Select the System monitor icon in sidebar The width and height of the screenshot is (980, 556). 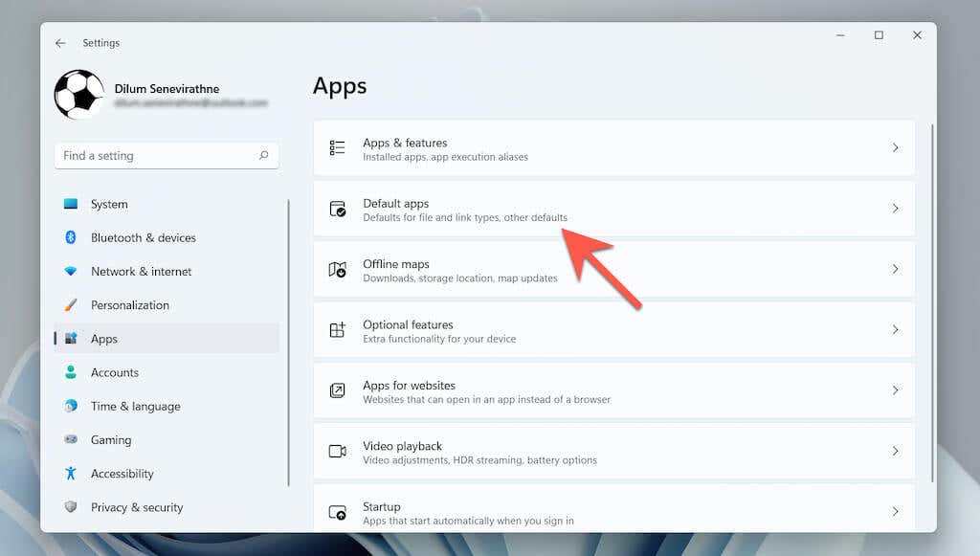(71, 204)
